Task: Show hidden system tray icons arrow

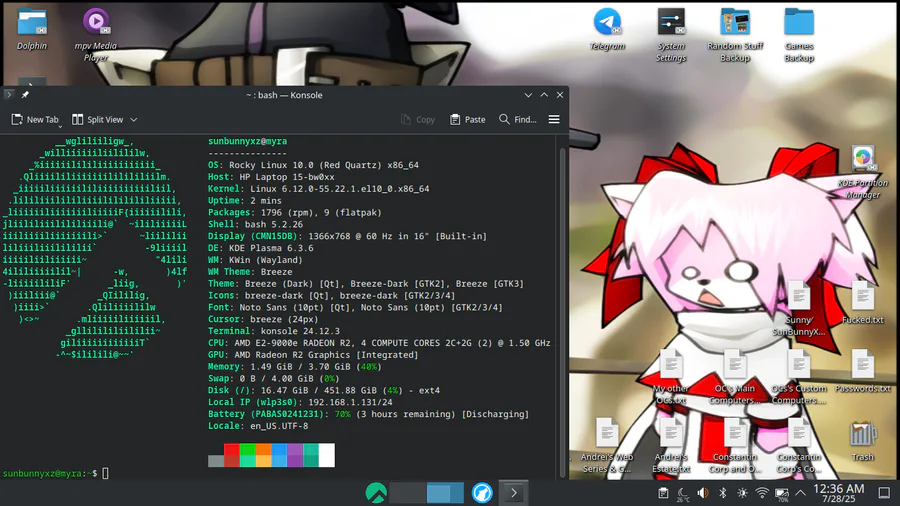Action: point(801,493)
